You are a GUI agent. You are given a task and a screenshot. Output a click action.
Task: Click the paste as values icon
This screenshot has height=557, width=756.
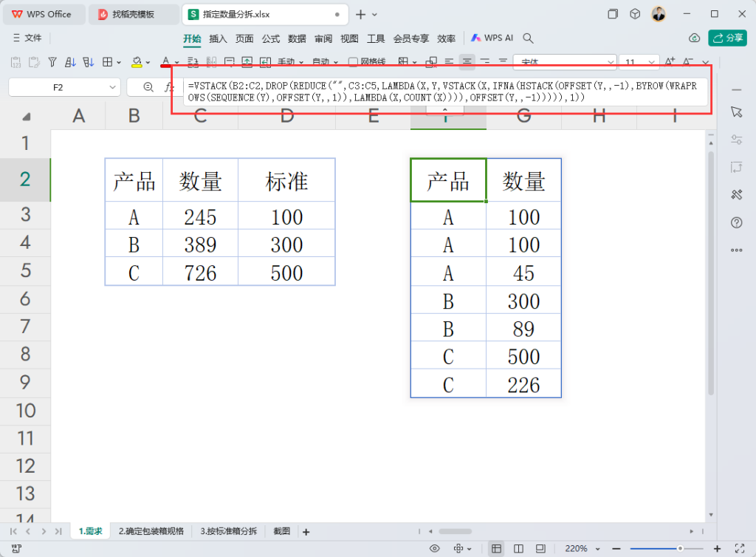pos(16,62)
